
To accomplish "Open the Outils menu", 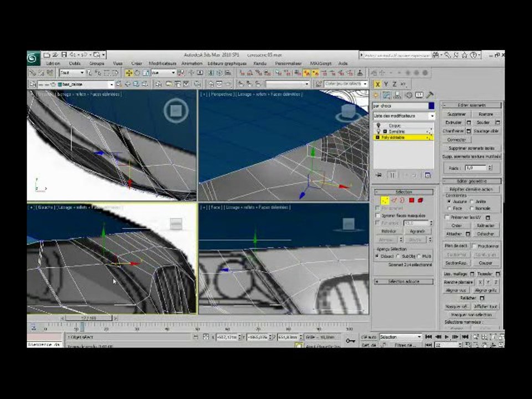I will (x=75, y=63).
